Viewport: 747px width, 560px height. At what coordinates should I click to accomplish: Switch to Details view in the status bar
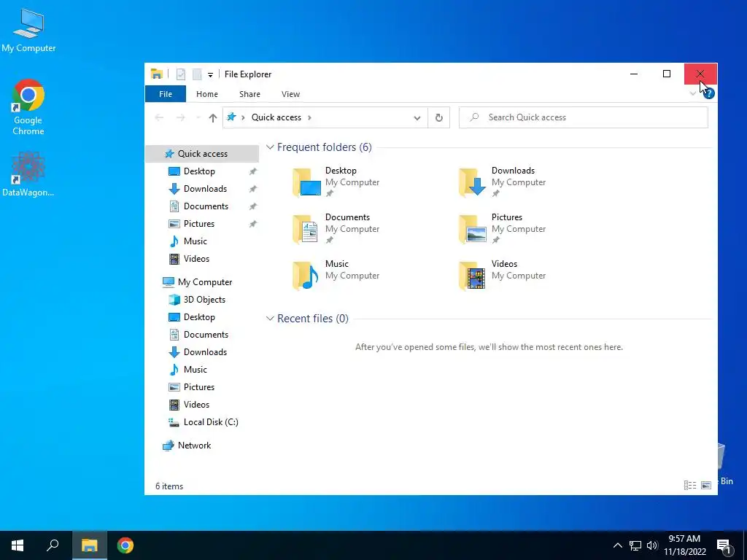pyautogui.click(x=690, y=485)
